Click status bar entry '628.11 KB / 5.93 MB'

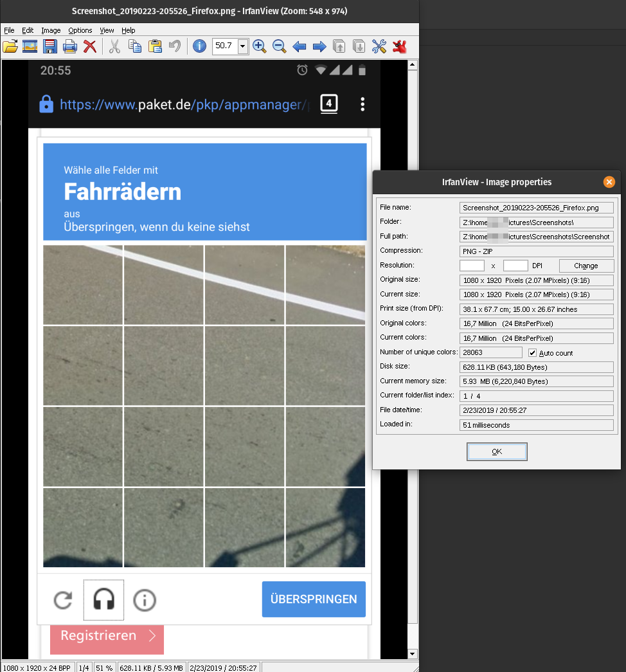[x=151, y=667]
